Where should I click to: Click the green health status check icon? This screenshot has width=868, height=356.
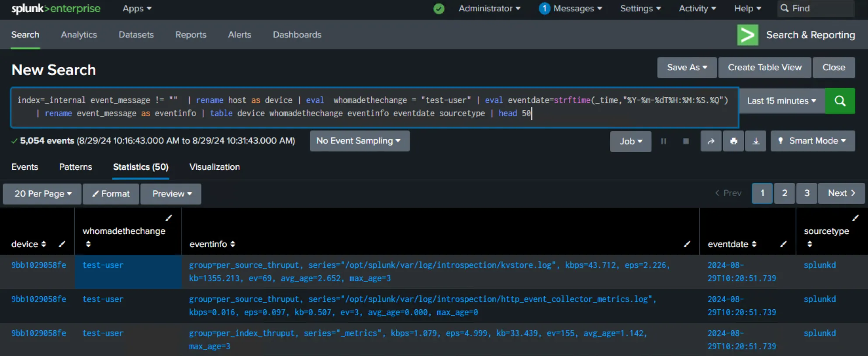(x=439, y=9)
